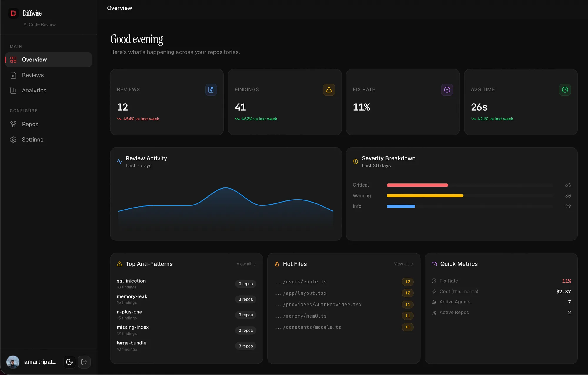This screenshot has height=375, width=588.
Task: Click the logout icon button
Action: pos(84,362)
